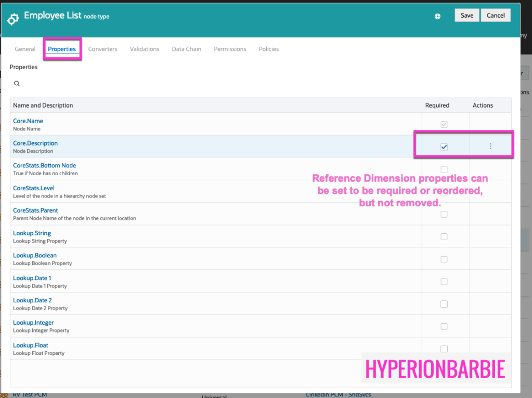Open the Permissions tab
This screenshot has height=398, width=532.
[230, 49]
